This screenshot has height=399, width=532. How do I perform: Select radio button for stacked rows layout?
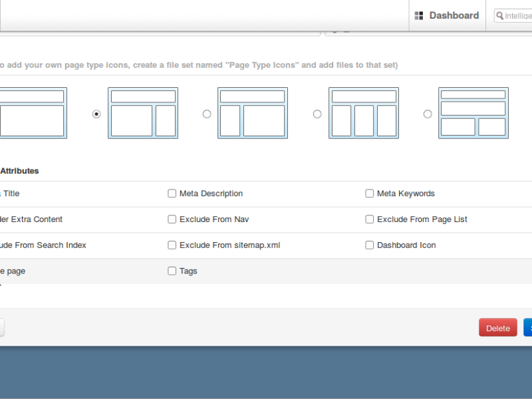click(x=428, y=114)
